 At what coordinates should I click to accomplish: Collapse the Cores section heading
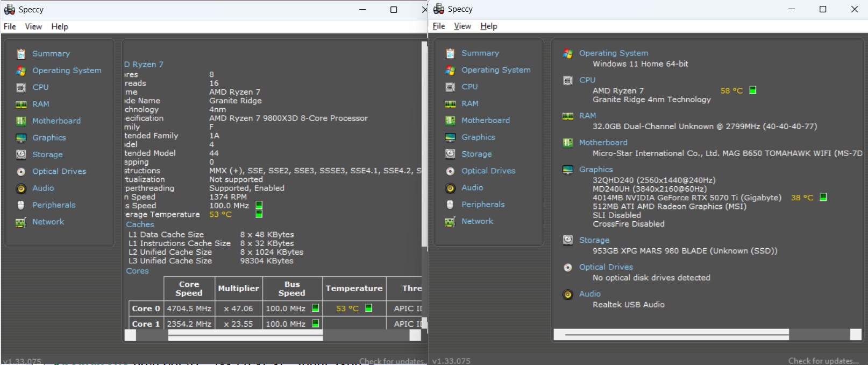click(137, 271)
